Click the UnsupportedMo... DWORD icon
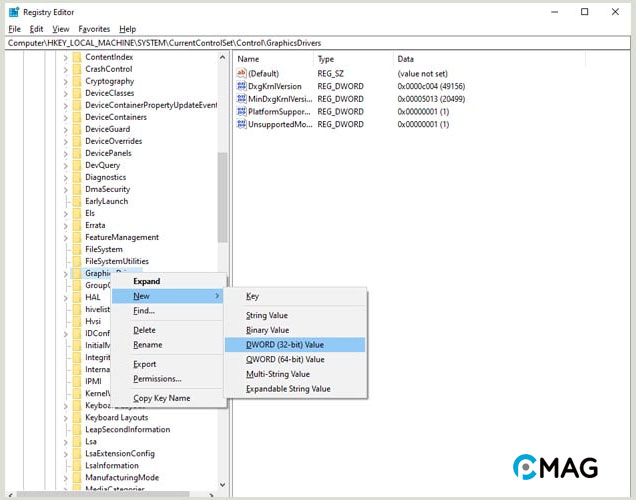The width and height of the screenshot is (636, 500). pyautogui.click(x=241, y=124)
